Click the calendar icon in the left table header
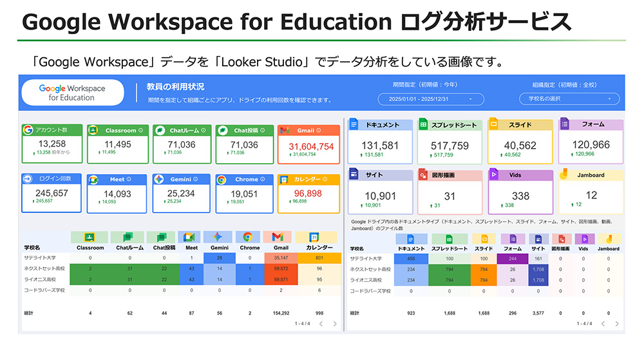Screen dimensions: 644x341 [x=314, y=237]
